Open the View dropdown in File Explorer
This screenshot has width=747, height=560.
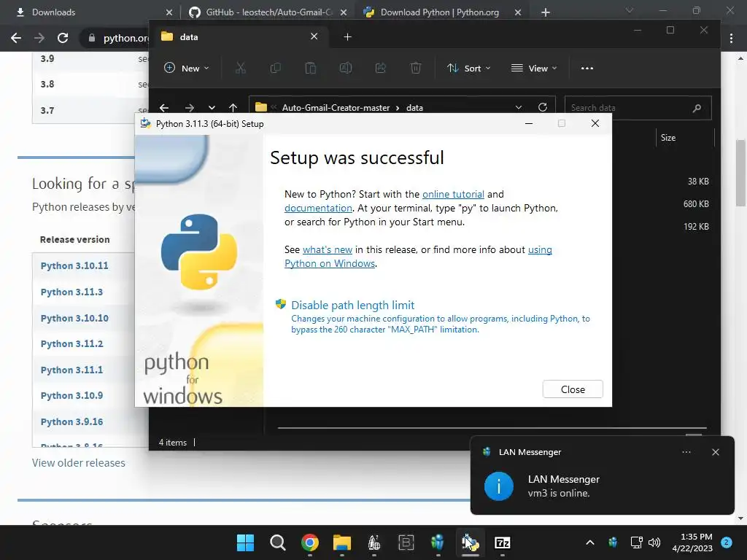coord(533,68)
